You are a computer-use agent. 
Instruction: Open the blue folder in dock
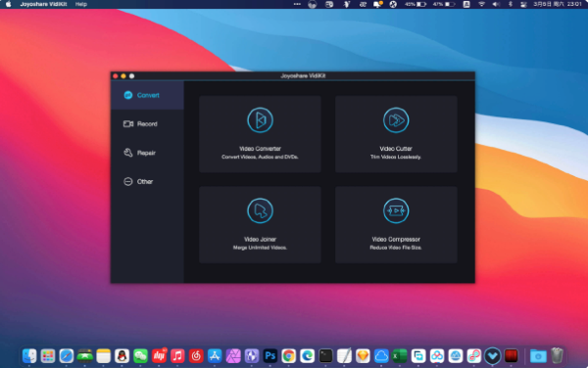coord(538,355)
